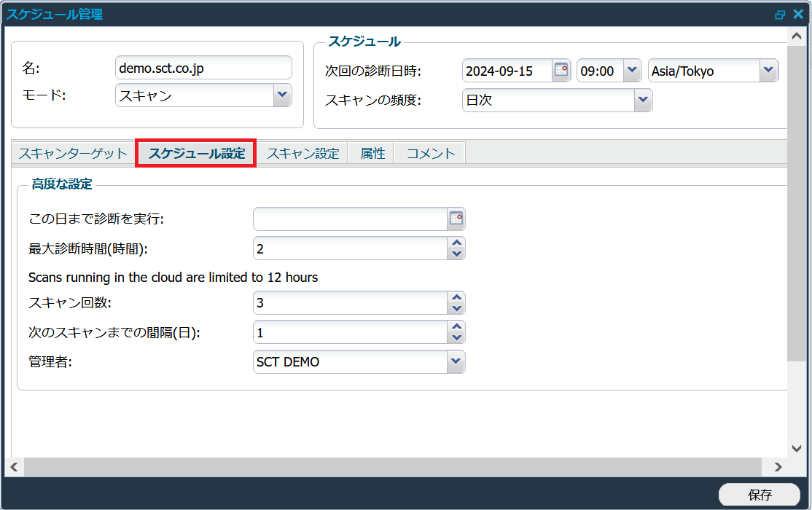This screenshot has width=812, height=510.
Task: Close the スケジュール管理 dialog
Action: coord(798,15)
